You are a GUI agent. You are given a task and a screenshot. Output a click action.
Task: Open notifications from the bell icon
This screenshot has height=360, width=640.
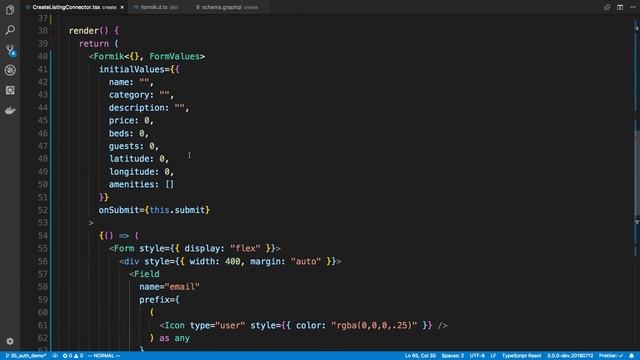pyautogui.click(x=631, y=356)
